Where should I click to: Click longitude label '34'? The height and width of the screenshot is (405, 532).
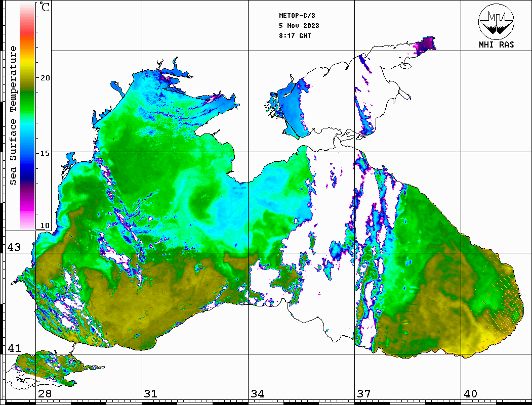click(x=258, y=394)
